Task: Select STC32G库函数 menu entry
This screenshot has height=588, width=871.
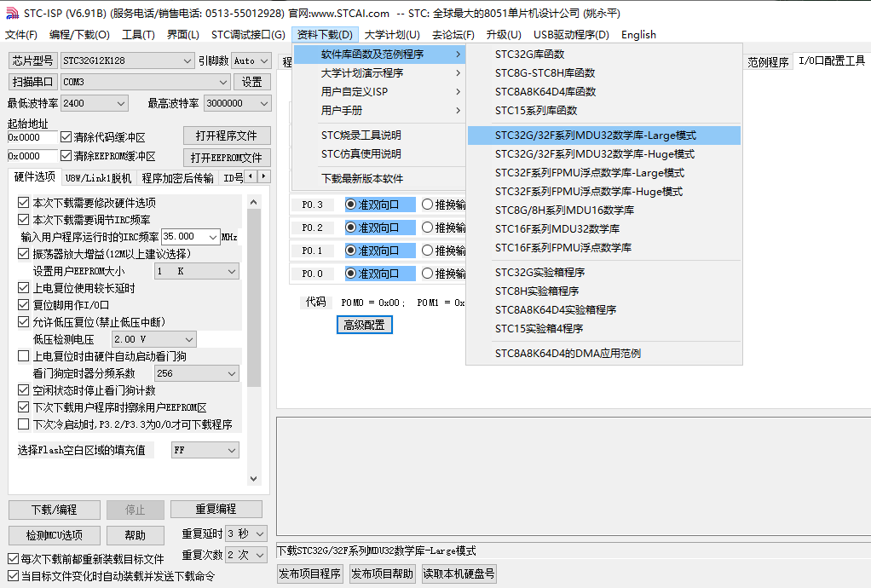Action: tap(604, 54)
